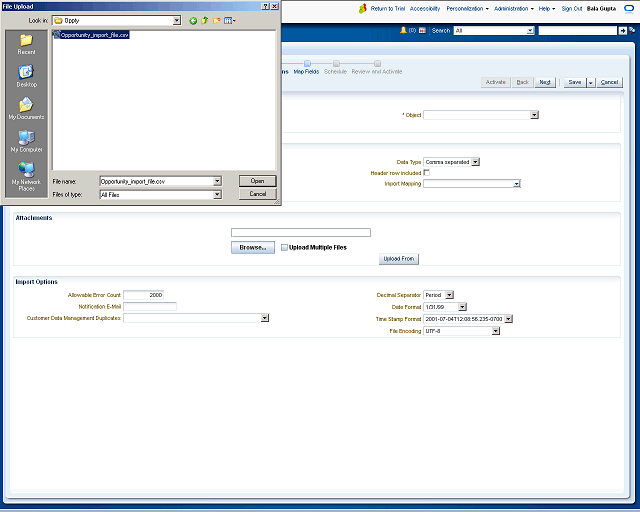Viewport: 640px width, 512px height.
Task: Click the Map Fields step label
Action: [307, 72]
